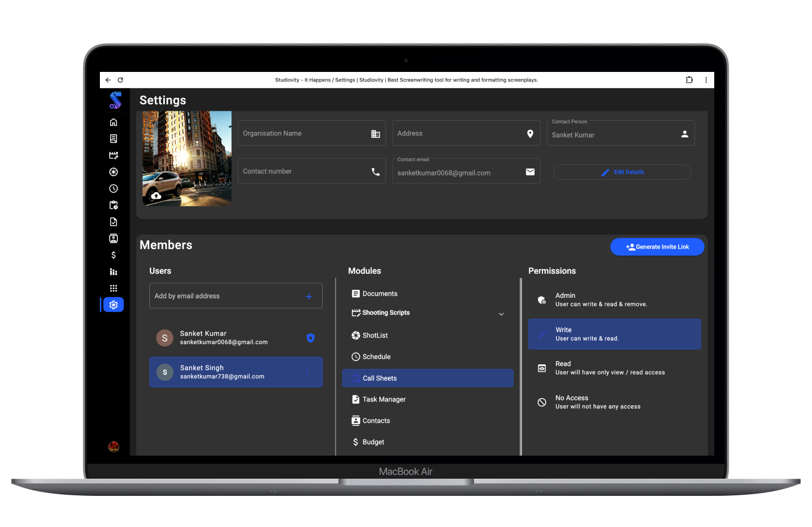Open Schedule clock icon in sidebar

(113, 189)
